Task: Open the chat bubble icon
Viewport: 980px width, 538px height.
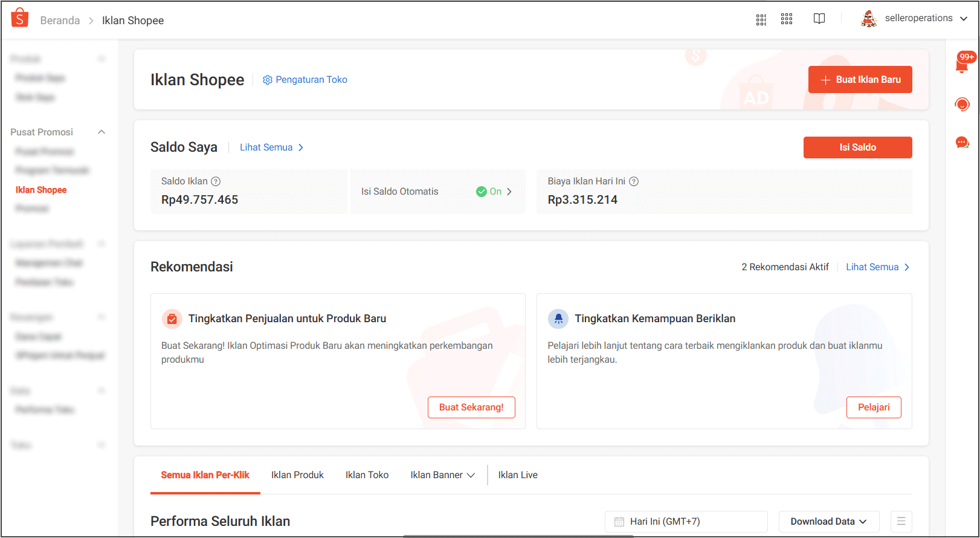Action: 962,143
